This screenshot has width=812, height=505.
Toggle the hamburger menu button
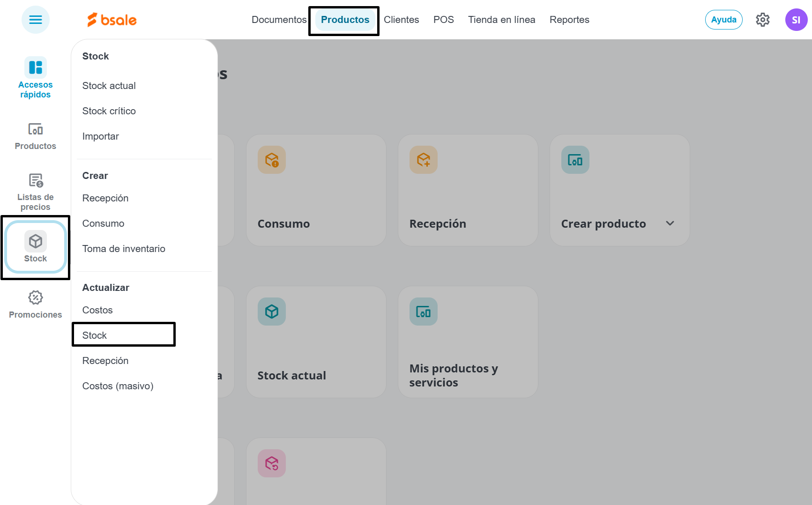(x=36, y=20)
